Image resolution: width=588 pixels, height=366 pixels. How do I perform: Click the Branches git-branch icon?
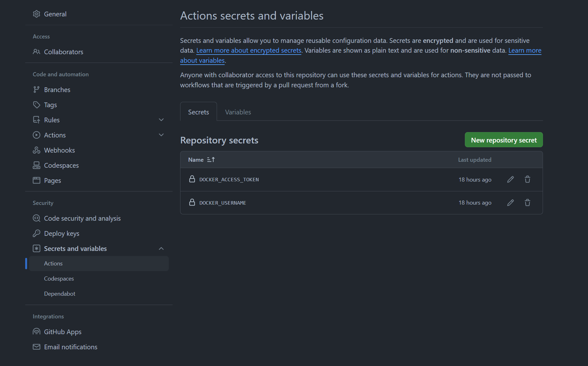[37, 90]
